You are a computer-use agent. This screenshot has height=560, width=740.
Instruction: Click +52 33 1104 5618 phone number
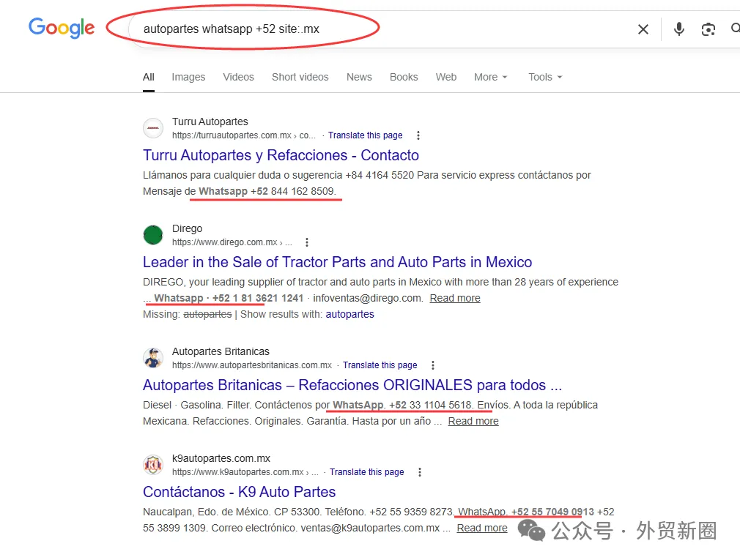(x=430, y=405)
